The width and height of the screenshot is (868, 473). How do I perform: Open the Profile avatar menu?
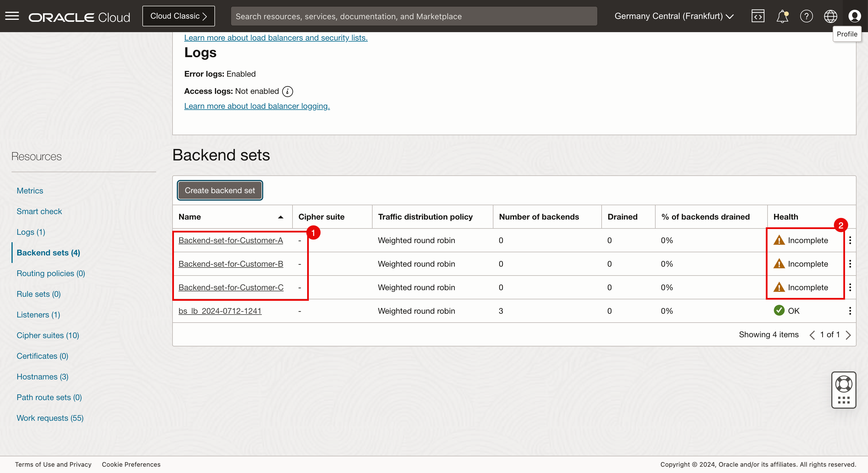(855, 16)
